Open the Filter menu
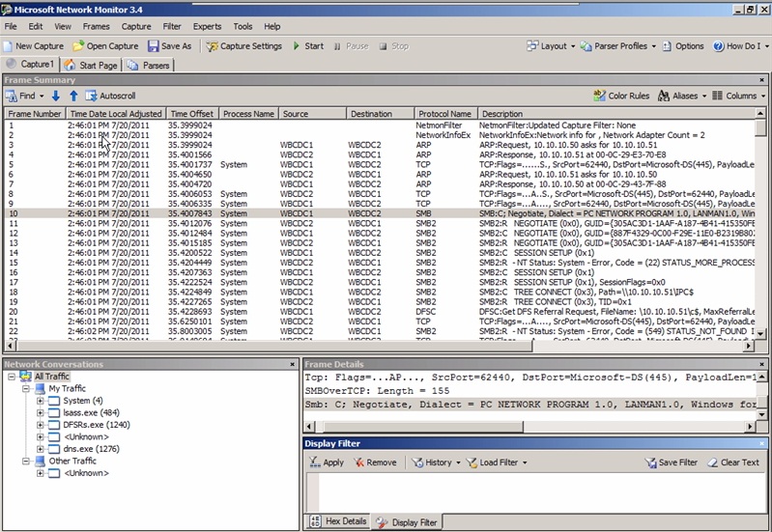The image size is (772, 532). pyautogui.click(x=172, y=26)
